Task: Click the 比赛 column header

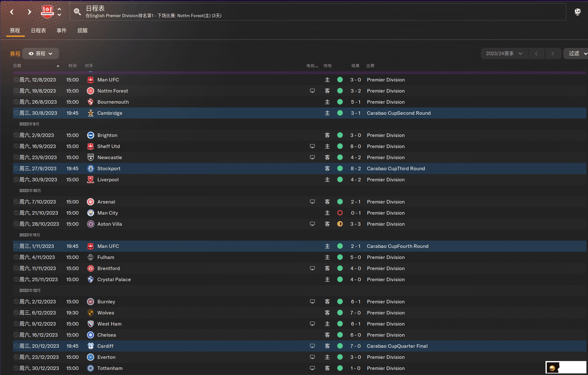Action: (x=370, y=66)
